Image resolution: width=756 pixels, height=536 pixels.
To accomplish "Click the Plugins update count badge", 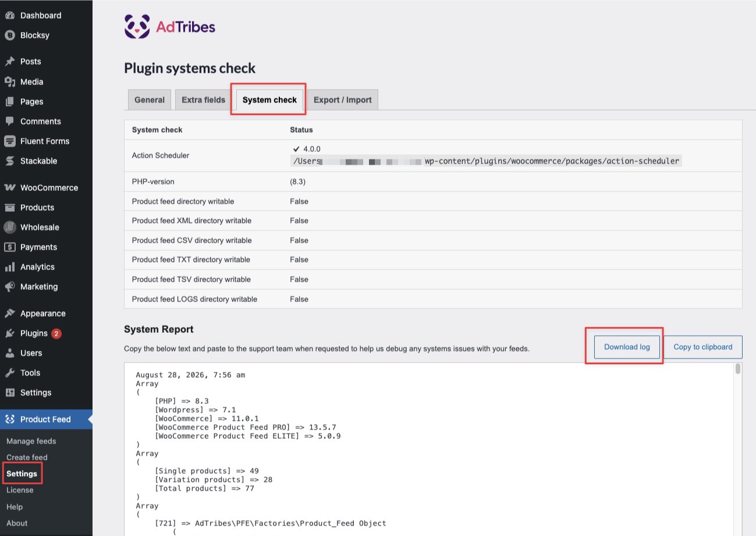I will point(56,333).
